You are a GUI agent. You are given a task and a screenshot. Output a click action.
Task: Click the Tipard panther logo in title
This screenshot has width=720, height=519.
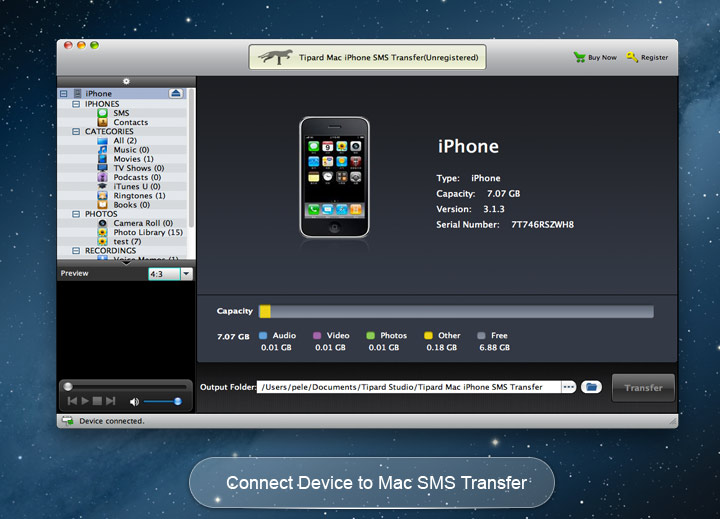click(x=276, y=57)
